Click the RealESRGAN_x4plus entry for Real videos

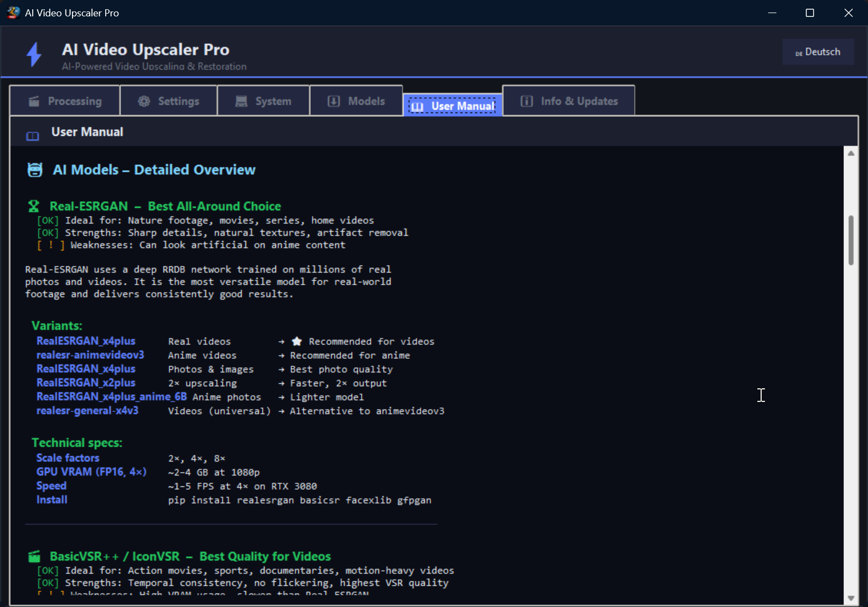pos(86,341)
